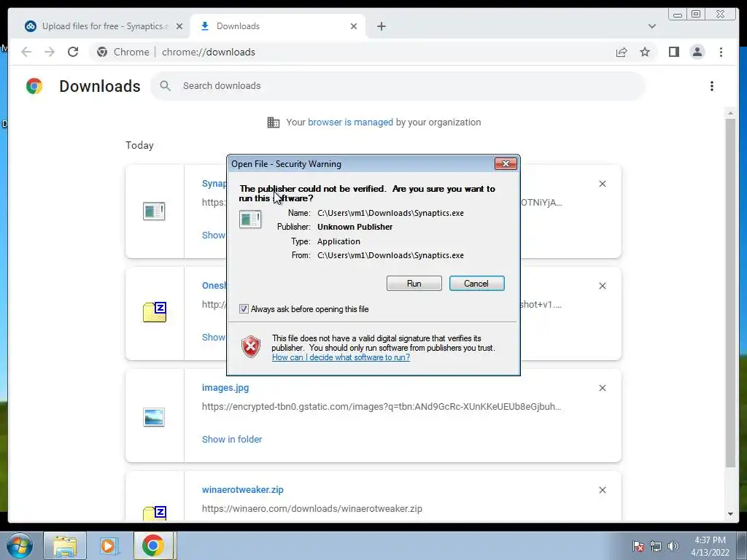Click the https://winaero.com/downloads URL text
747x560 pixels.
click(x=312, y=508)
